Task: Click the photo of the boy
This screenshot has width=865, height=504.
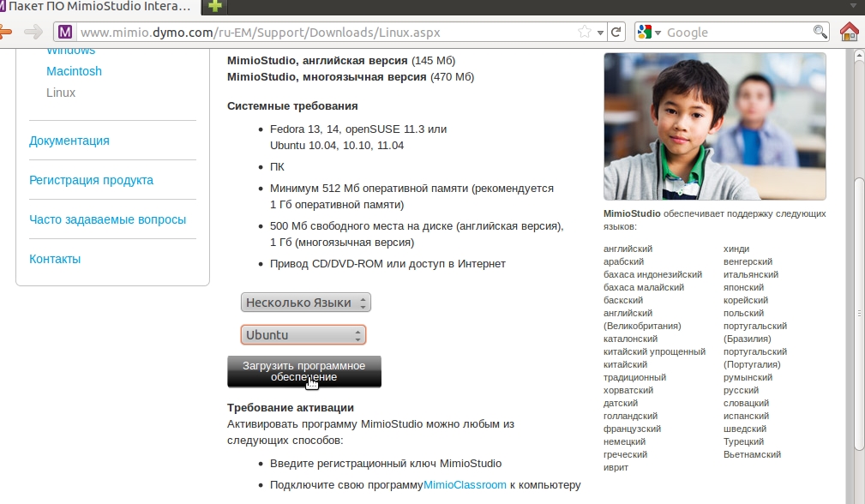Action: (x=714, y=126)
